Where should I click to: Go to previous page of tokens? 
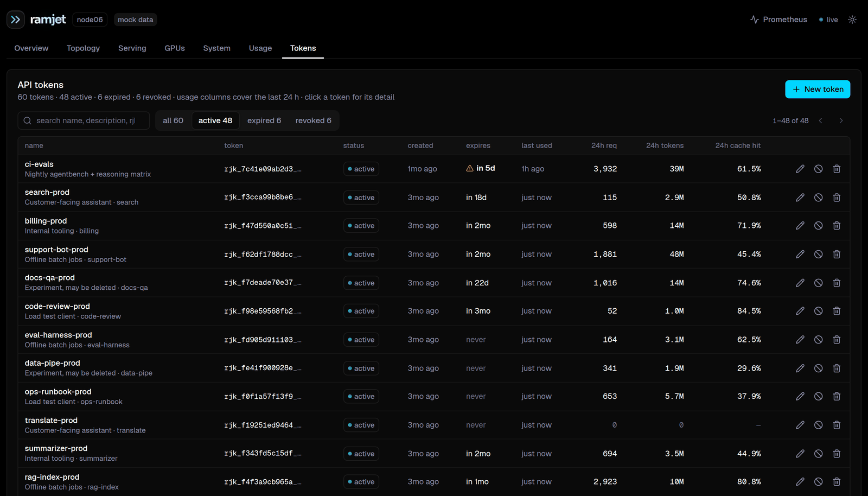[821, 120]
